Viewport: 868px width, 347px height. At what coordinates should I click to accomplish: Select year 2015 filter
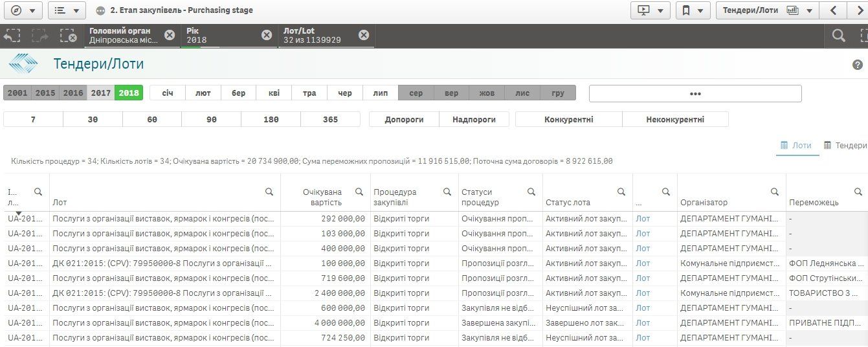pyautogui.click(x=45, y=93)
